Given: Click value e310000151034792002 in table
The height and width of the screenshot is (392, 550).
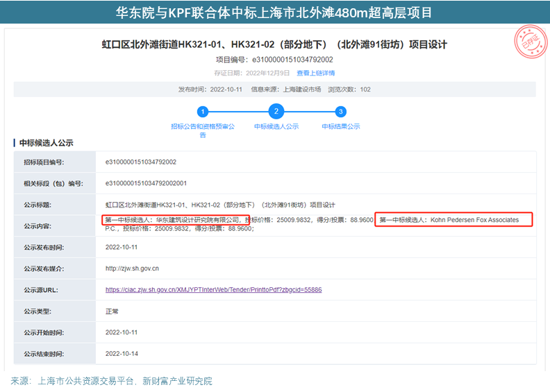Looking at the screenshot, I should [x=141, y=162].
